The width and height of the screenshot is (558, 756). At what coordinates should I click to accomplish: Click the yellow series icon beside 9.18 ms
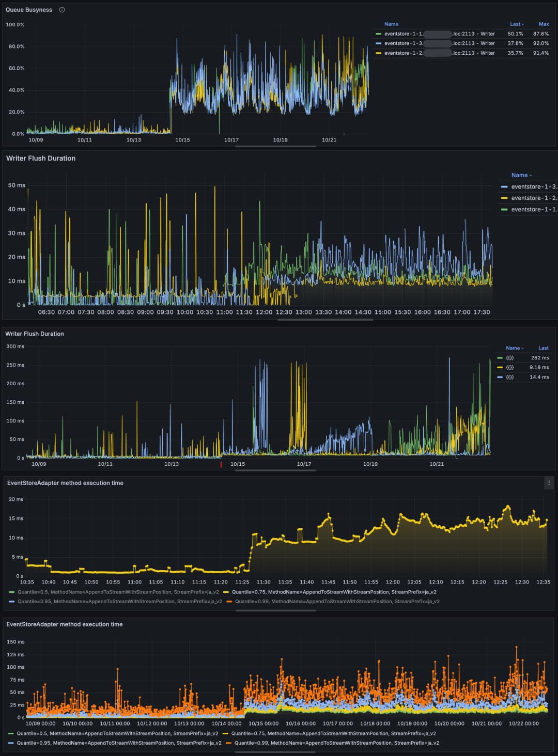500,368
